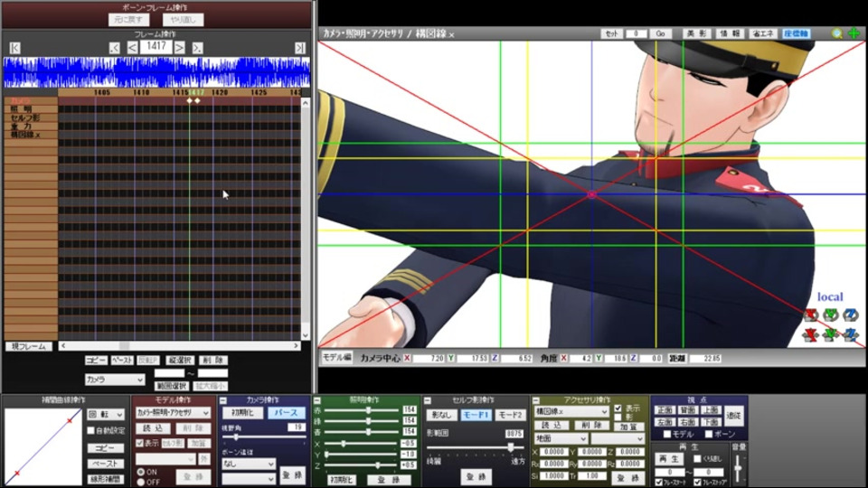Adjust the 音量 volume slider
The height and width of the screenshot is (488, 868).
click(739, 468)
